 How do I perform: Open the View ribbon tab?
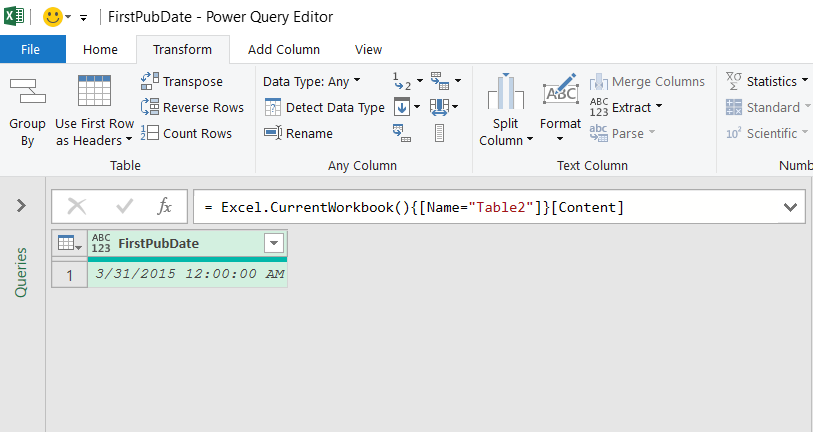click(368, 49)
